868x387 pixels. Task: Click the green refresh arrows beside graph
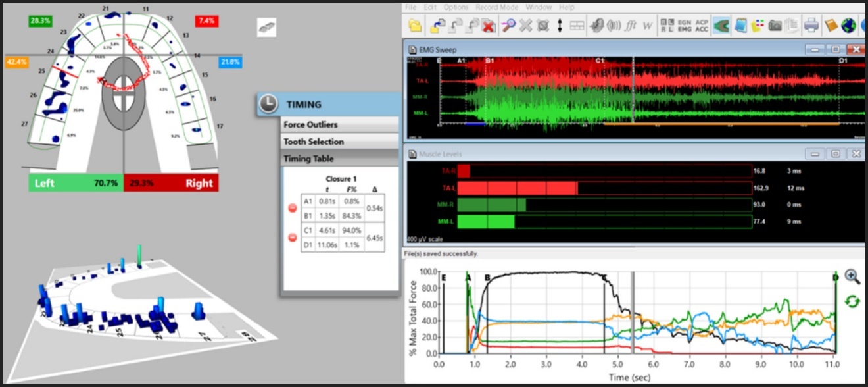[x=852, y=301]
